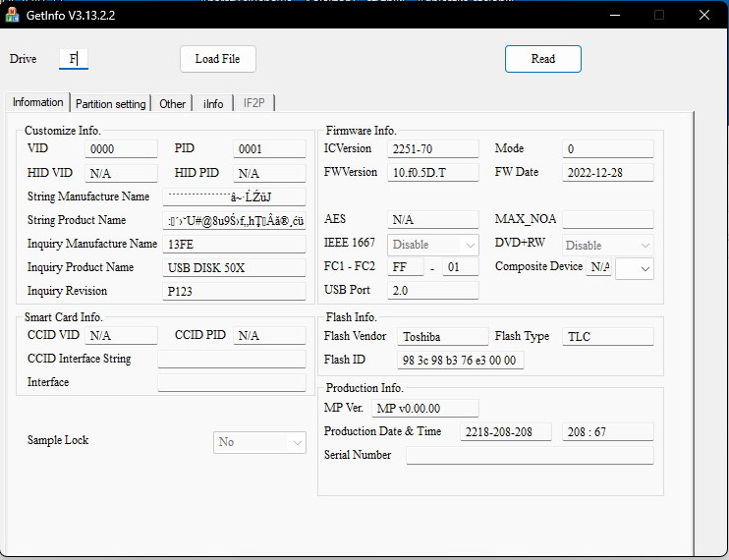
Task: Click the FC1 field showing FF
Action: [x=406, y=267]
